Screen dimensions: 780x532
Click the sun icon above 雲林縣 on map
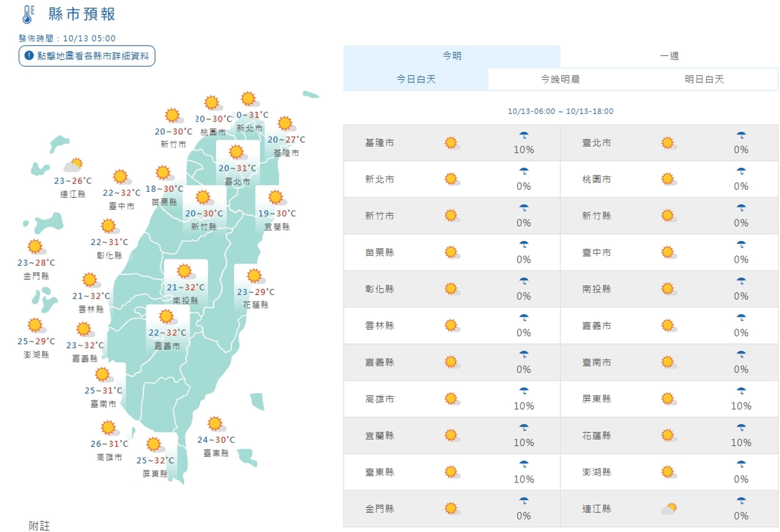[91, 280]
